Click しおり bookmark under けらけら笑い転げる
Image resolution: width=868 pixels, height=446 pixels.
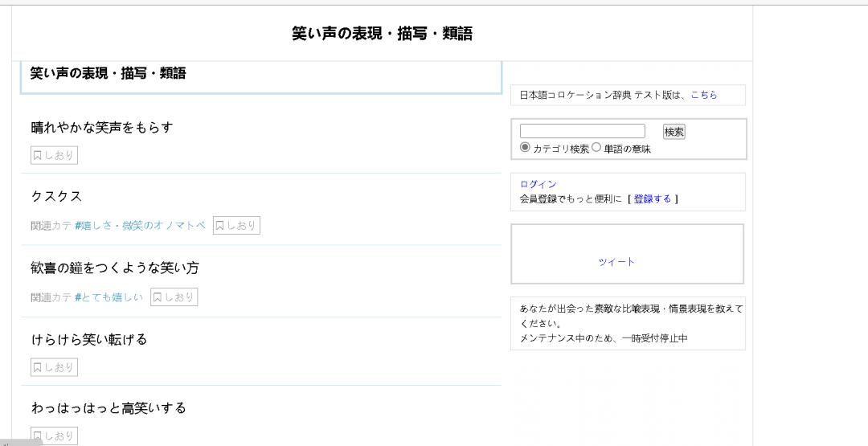55,367
